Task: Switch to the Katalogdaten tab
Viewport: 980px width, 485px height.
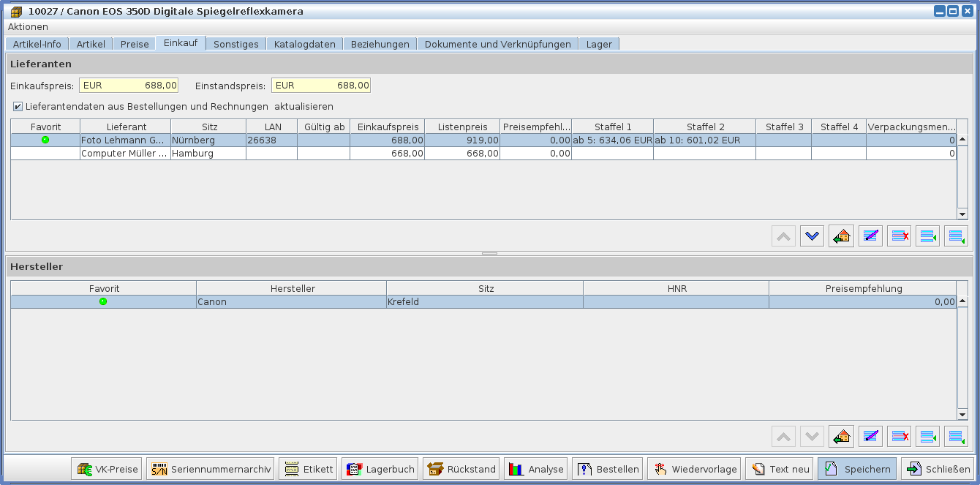Action: 304,44
